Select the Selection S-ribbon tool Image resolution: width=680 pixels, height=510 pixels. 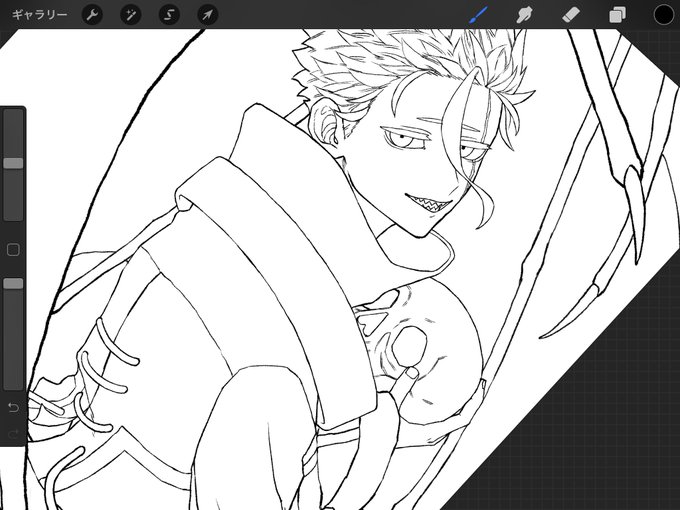[x=169, y=15]
